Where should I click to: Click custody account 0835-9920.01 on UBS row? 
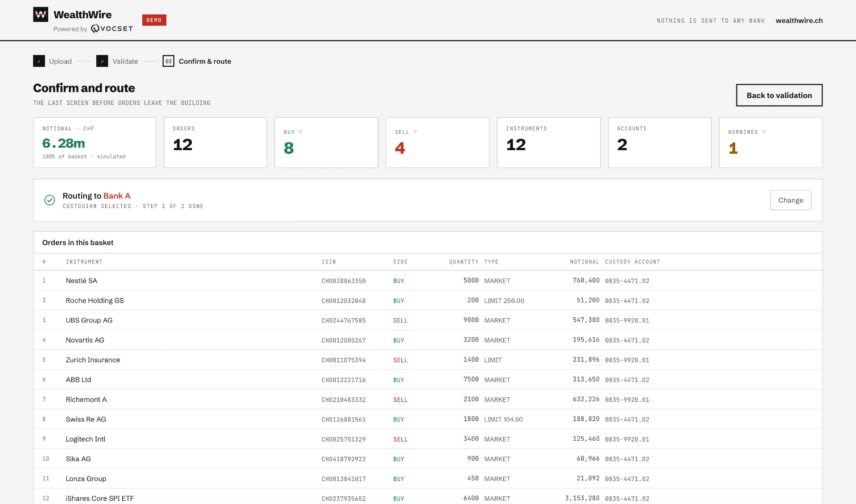(x=627, y=320)
